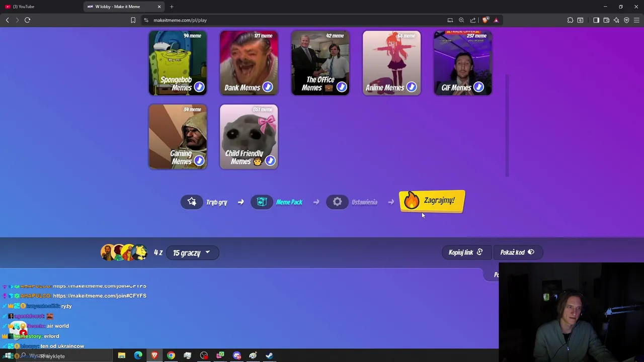Expand the 15 graczy player limit dropdown
This screenshot has height=362, width=644.
coord(192,253)
